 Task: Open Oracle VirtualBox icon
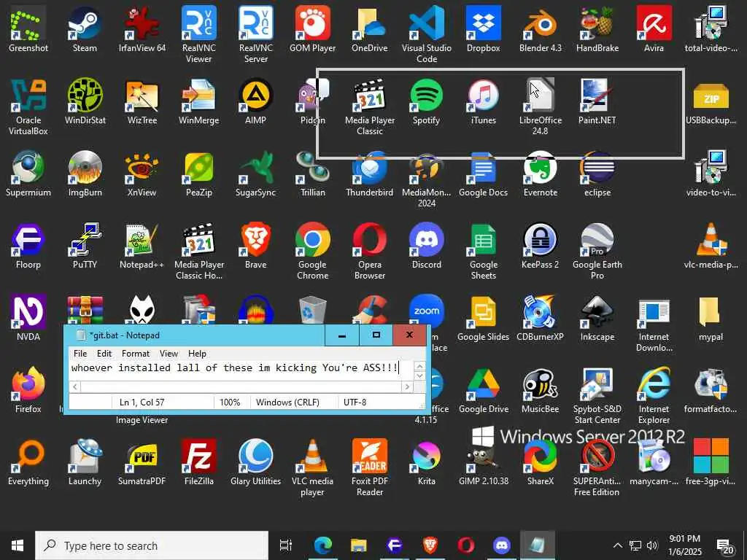(x=28, y=106)
